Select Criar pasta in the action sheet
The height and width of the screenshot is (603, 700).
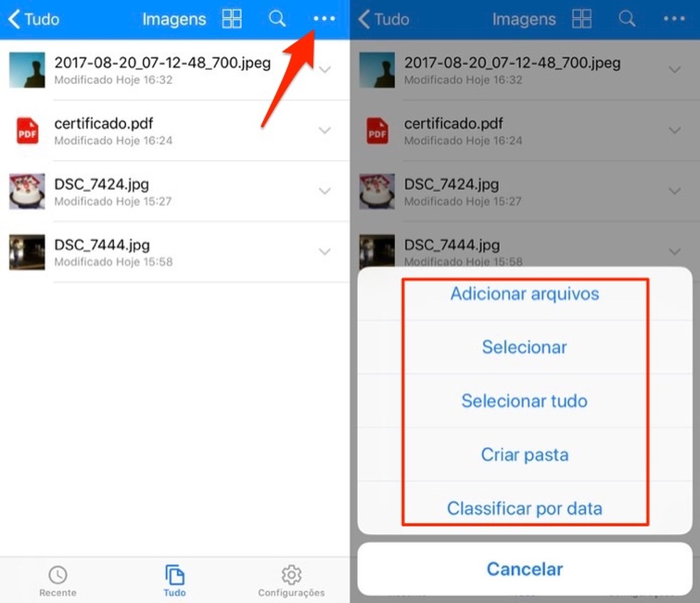[524, 454]
